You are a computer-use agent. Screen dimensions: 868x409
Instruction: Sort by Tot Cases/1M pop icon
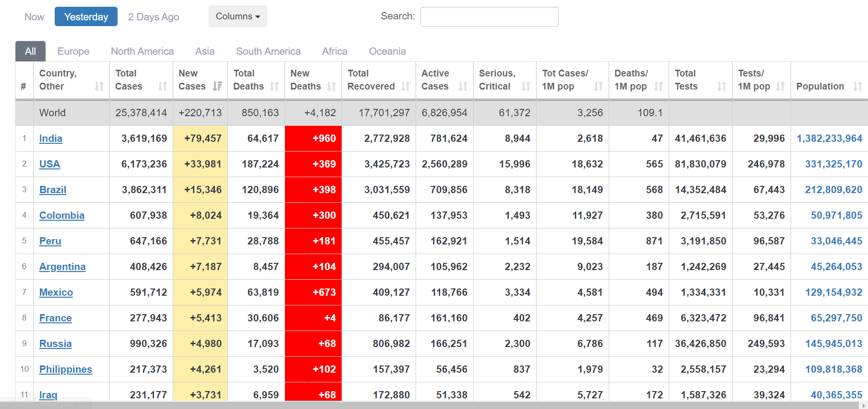point(599,86)
